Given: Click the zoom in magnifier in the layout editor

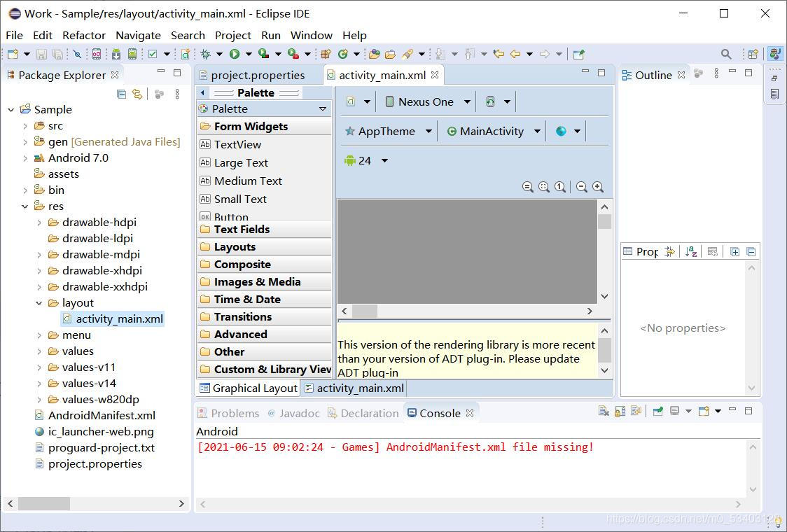Looking at the screenshot, I should coord(599,187).
